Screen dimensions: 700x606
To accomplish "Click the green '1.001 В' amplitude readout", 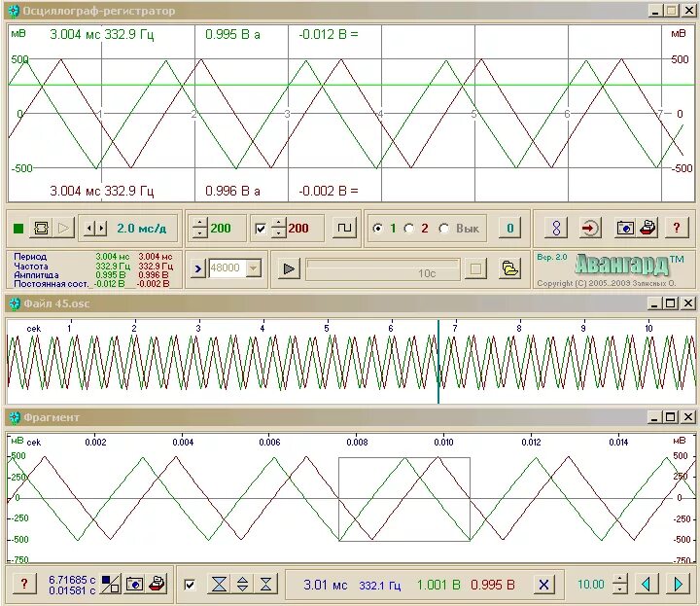I will 437,585.
